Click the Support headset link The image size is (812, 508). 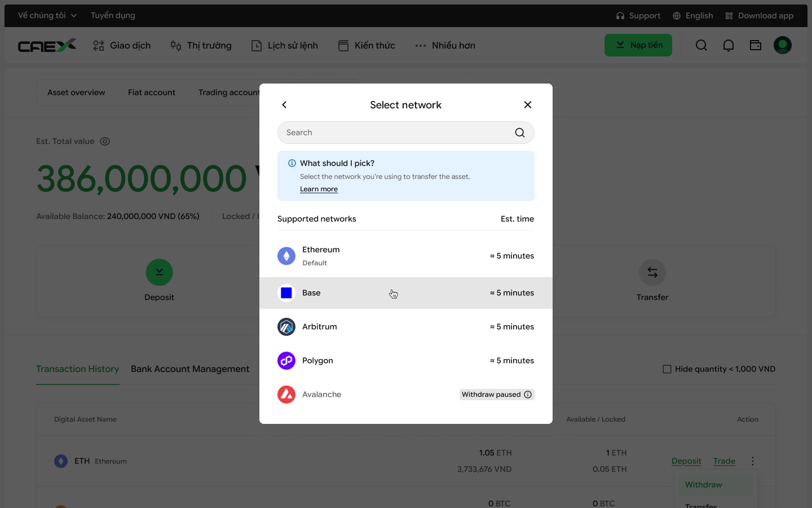pyautogui.click(x=638, y=16)
